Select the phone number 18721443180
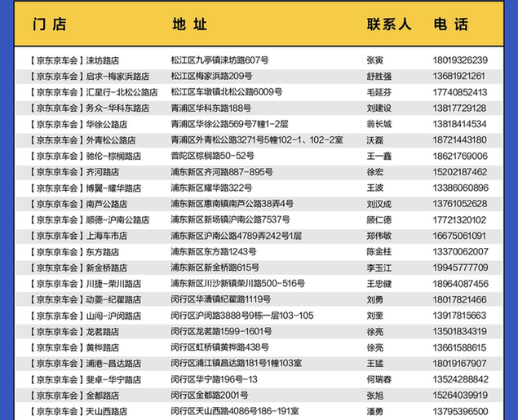Screen dimensions: 518x420 pos(460,140)
